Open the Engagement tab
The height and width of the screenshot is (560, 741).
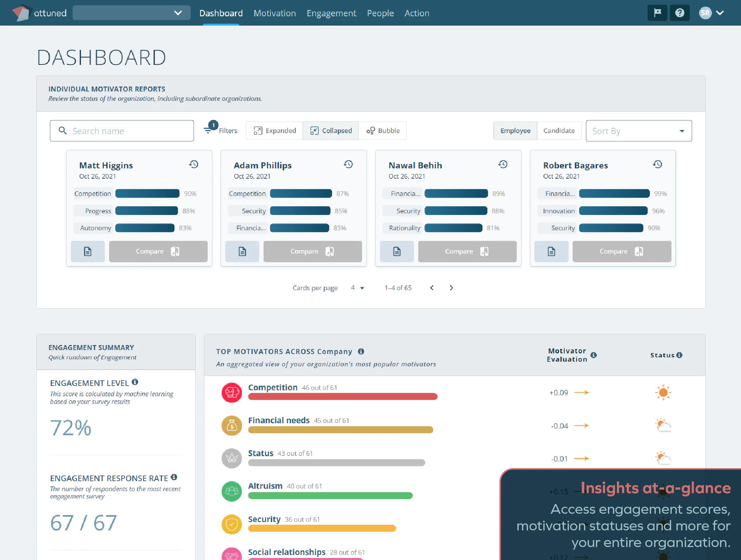(331, 13)
